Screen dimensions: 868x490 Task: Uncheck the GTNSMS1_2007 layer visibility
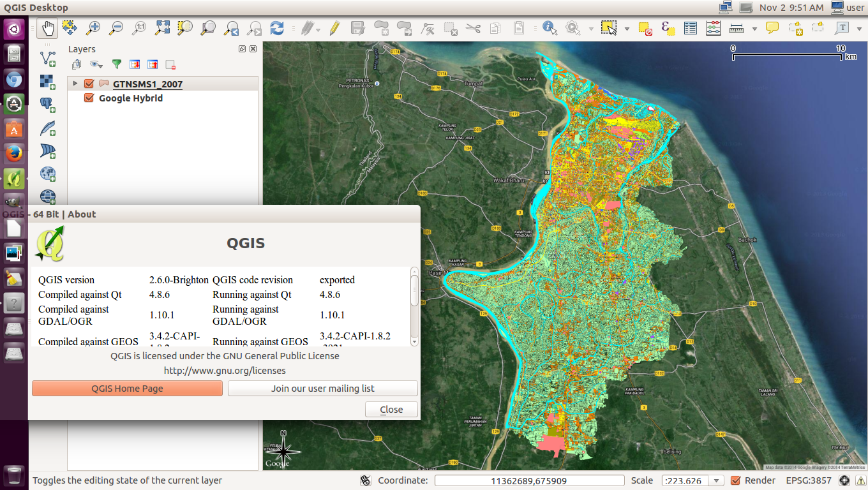[x=89, y=83]
